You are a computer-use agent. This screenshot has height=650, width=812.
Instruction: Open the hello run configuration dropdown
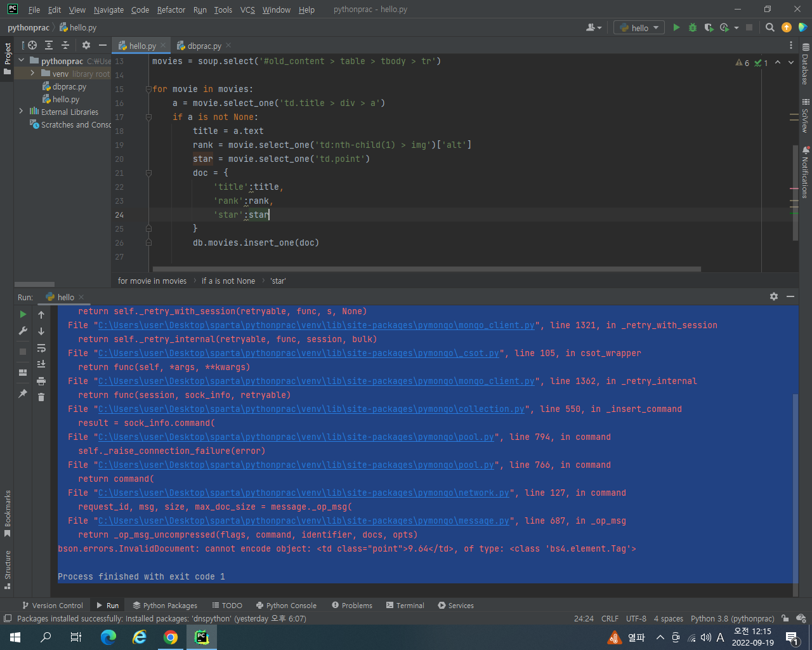[639, 27]
